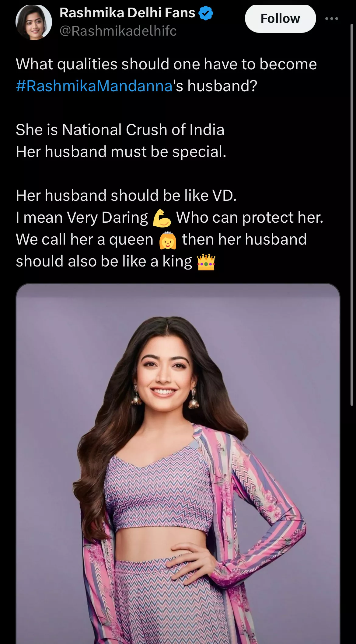Click 'I mean Very Daring' text

click(82, 218)
